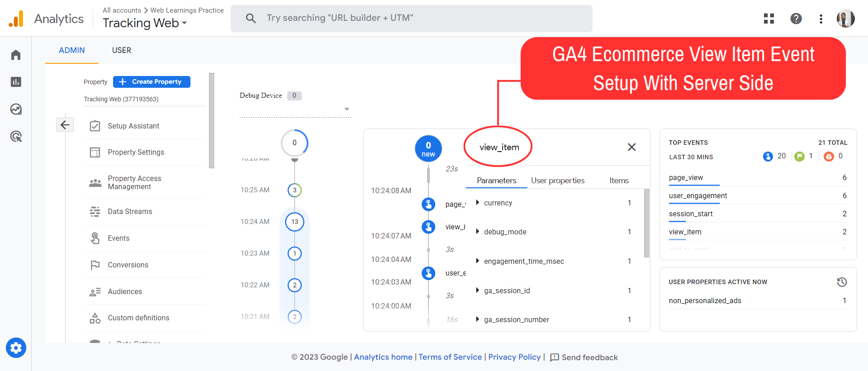Viewport: 868px width, 371px height.
Task: Close the view_item details panel
Action: [x=632, y=147]
